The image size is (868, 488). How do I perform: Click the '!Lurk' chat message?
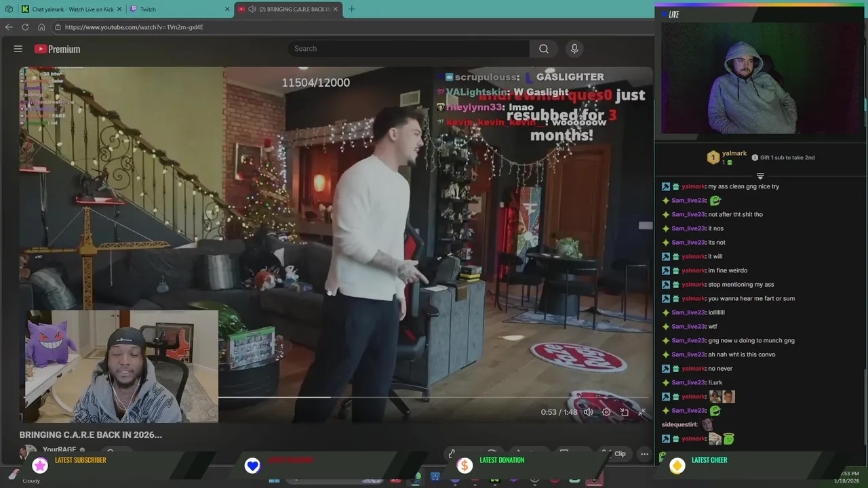tap(715, 383)
